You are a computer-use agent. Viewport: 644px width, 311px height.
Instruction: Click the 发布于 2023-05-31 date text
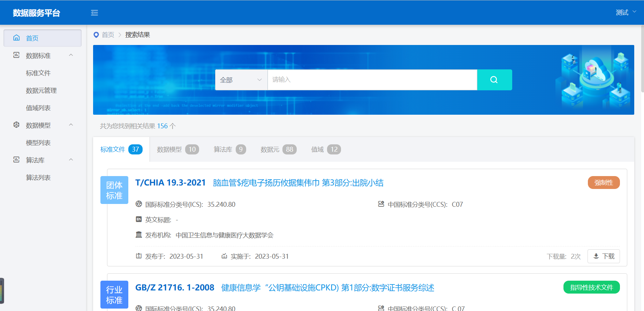(x=186, y=256)
